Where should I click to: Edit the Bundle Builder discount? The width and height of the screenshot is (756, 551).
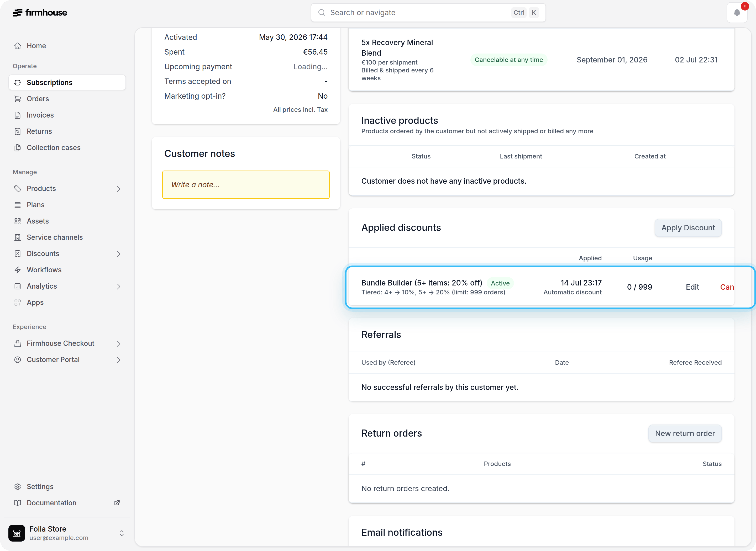(692, 287)
